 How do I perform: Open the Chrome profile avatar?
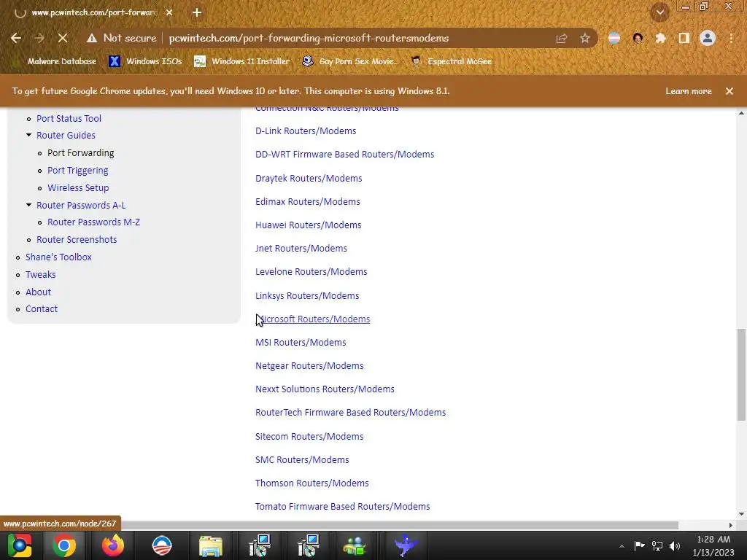coord(708,38)
